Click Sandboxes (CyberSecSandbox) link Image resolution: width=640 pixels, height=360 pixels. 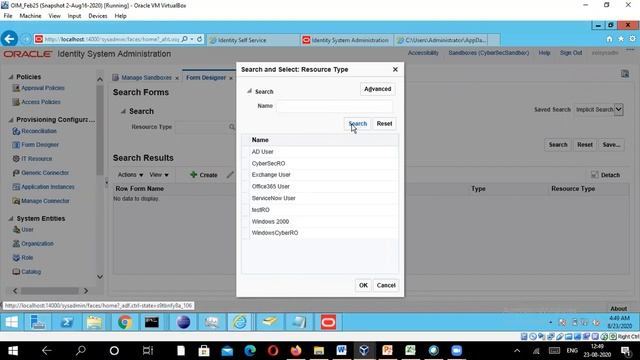coord(489,53)
